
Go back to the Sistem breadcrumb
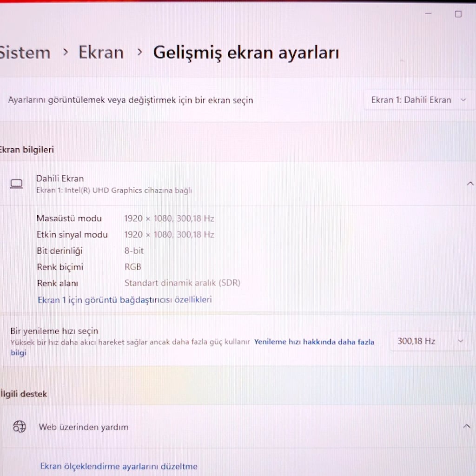coord(24,53)
